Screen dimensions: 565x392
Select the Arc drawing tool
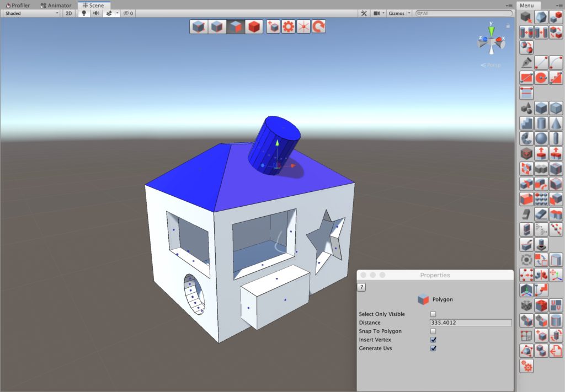click(556, 63)
